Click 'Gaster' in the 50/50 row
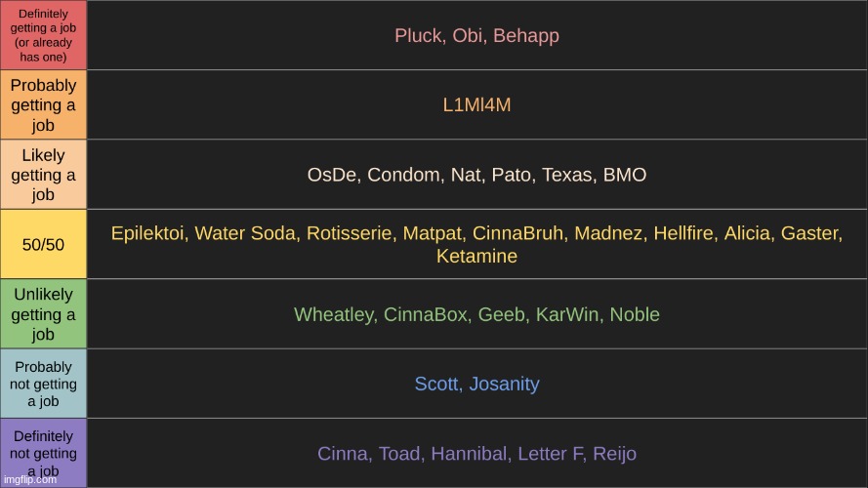Viewport: 868px width, 488px height. [x=811, y=233]
